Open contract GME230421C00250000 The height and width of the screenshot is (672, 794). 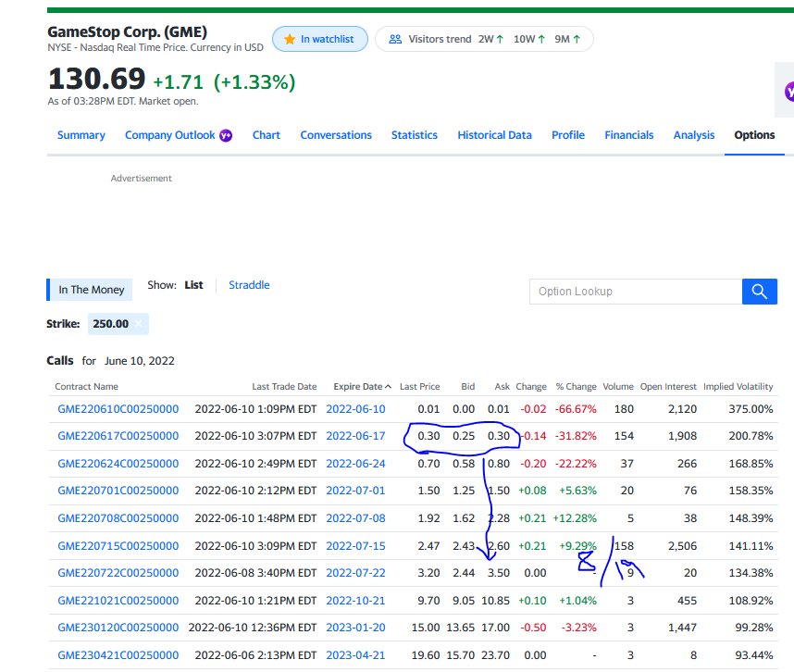[x=118, y=655]
